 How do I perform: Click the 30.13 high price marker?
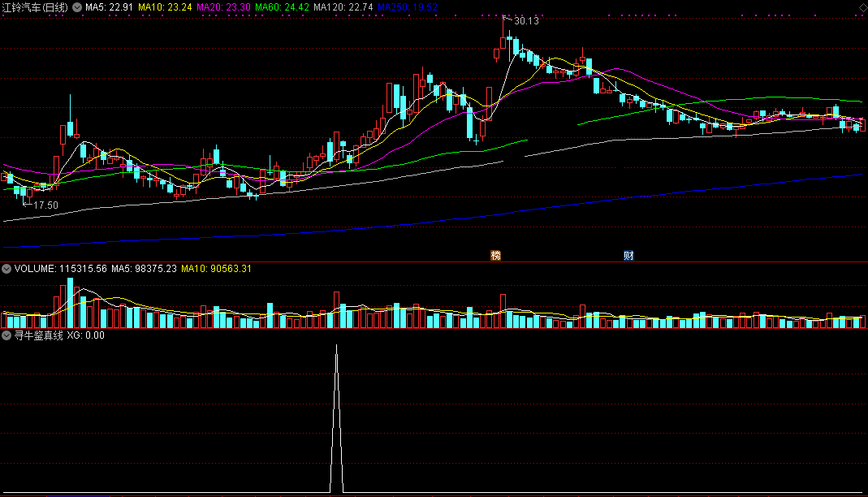pos(526,21)
